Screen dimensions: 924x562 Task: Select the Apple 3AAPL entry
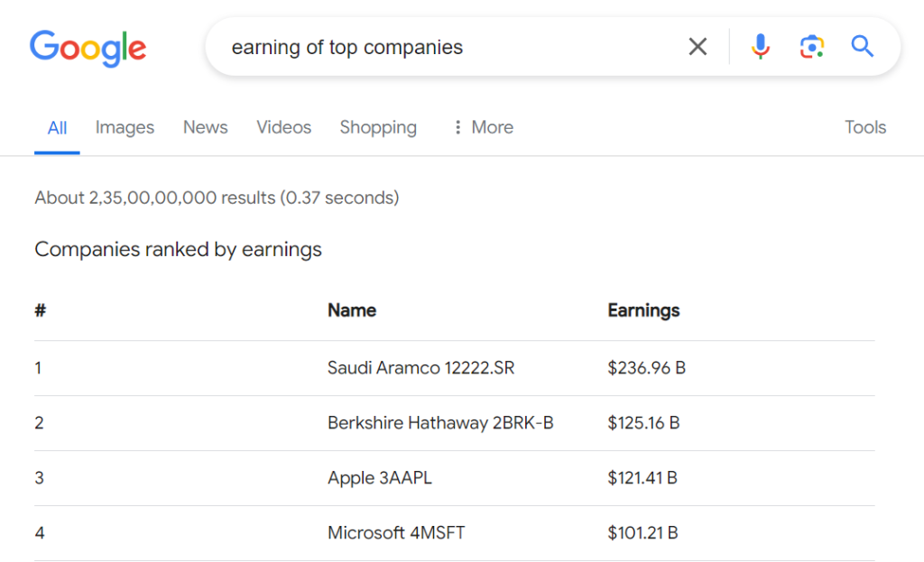point(379,478)
